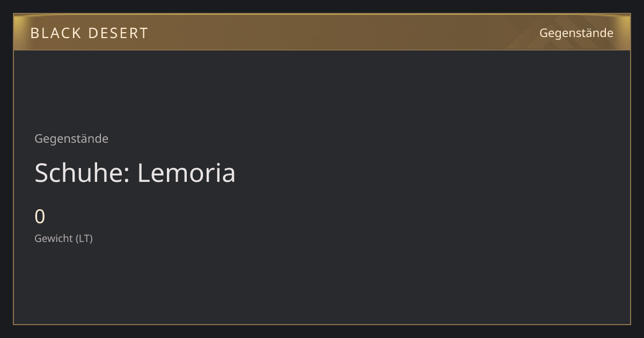Click the word Gewicht under the value

tap(54, 238)
